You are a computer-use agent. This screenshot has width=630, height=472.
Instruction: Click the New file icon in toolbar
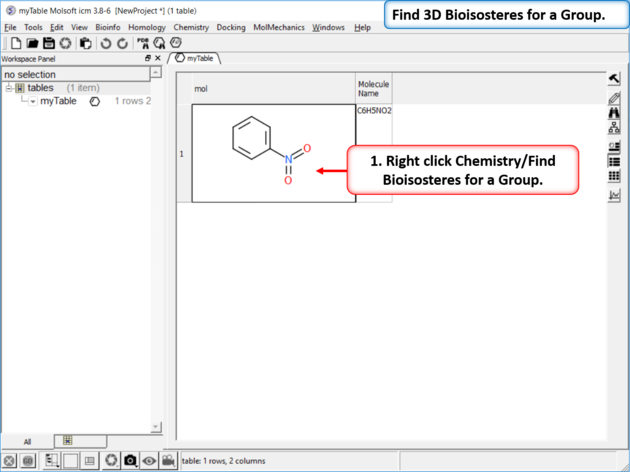(x=16, y=43)
